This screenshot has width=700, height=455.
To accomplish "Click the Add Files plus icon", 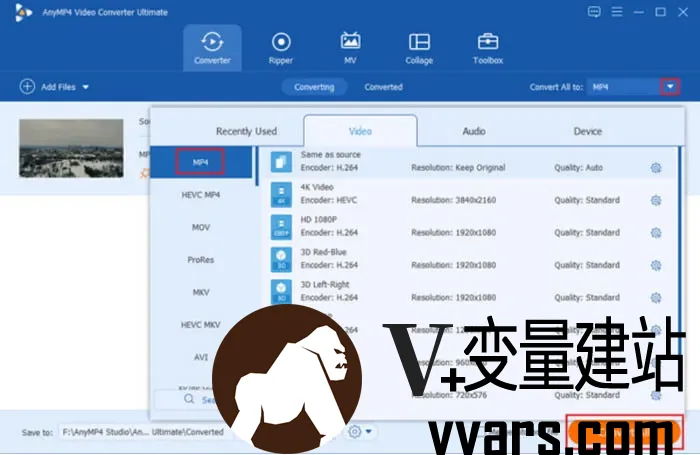I will (x=27, y=87).
